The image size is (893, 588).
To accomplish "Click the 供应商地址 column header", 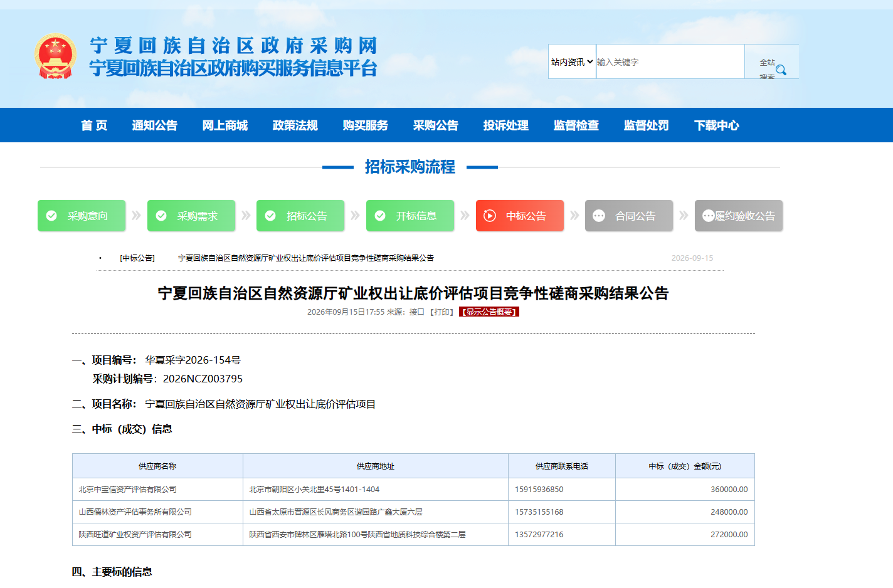I will pos(376,466).
